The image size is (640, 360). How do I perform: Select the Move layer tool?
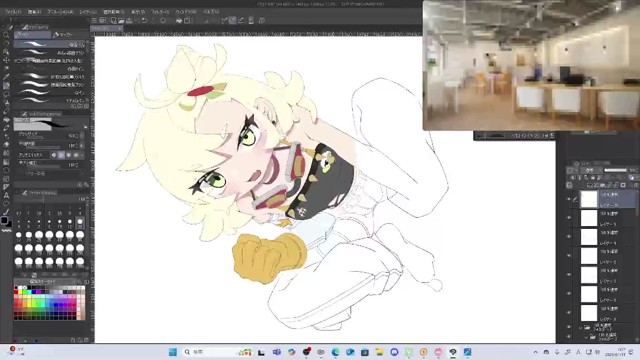[6, 60]
